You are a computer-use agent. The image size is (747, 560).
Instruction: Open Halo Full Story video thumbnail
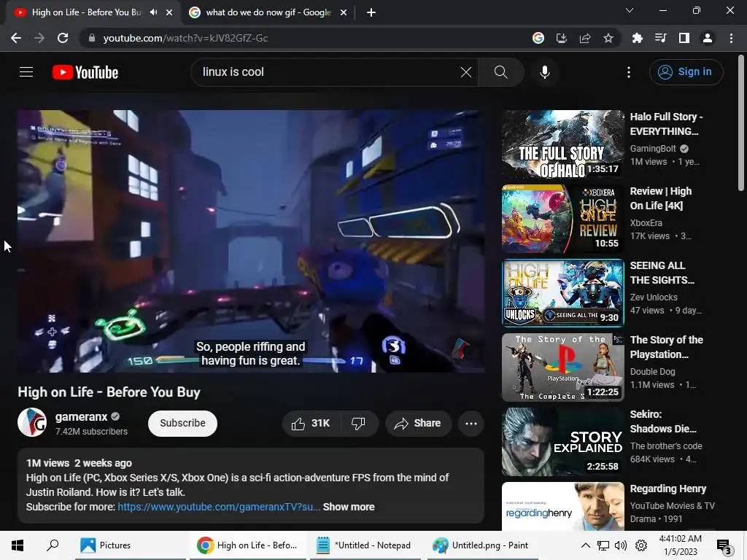(x=562, y=144)
